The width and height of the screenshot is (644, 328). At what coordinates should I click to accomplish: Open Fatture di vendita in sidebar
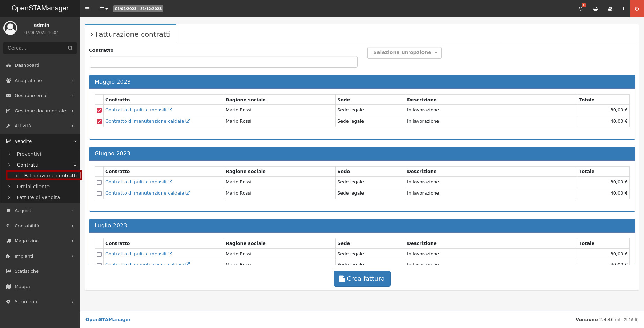[x=38, y=197]
